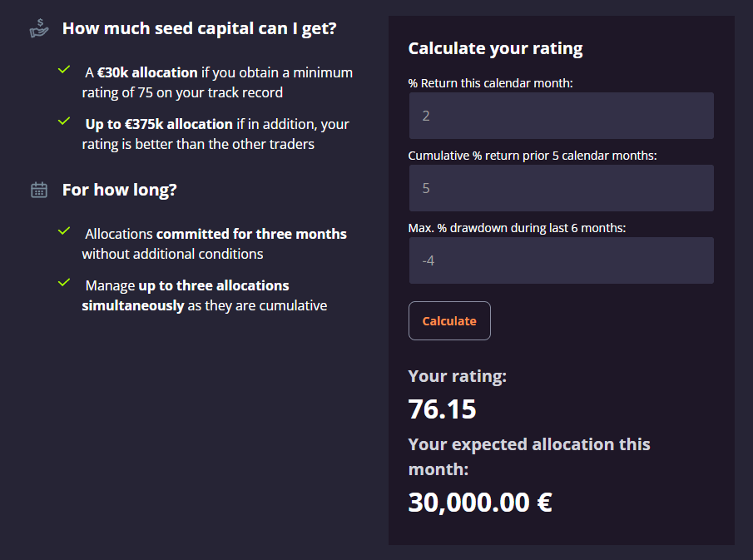Select the Max. % drawdown input field
The image size is (753, 560).
pos(561,260)
